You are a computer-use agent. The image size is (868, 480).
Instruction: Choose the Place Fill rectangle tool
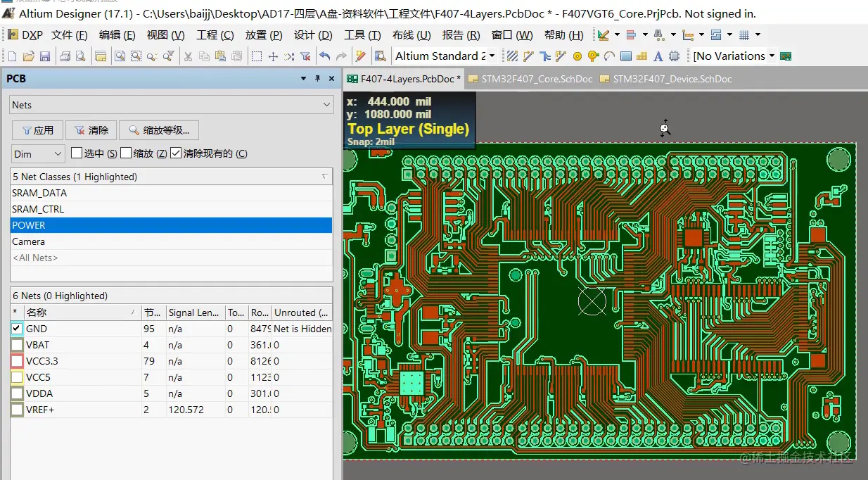(x=625, y=56)
